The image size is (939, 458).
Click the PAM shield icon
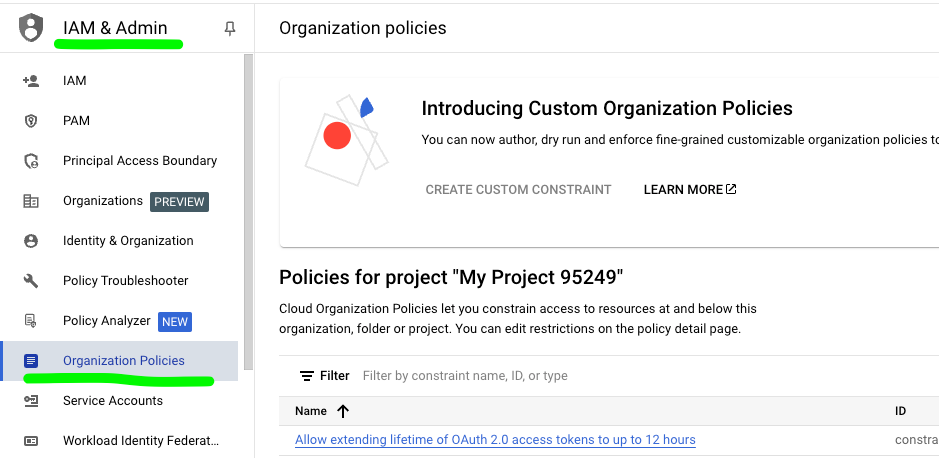31,121
